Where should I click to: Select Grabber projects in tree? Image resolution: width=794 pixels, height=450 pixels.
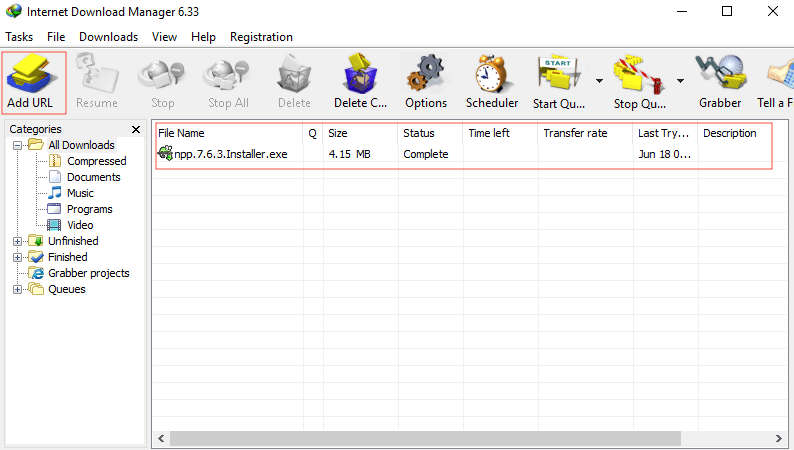[89, 273]
